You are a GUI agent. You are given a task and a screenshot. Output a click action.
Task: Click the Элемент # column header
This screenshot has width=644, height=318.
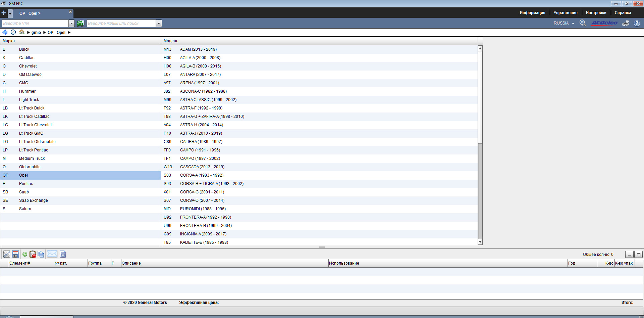point(31,263)
